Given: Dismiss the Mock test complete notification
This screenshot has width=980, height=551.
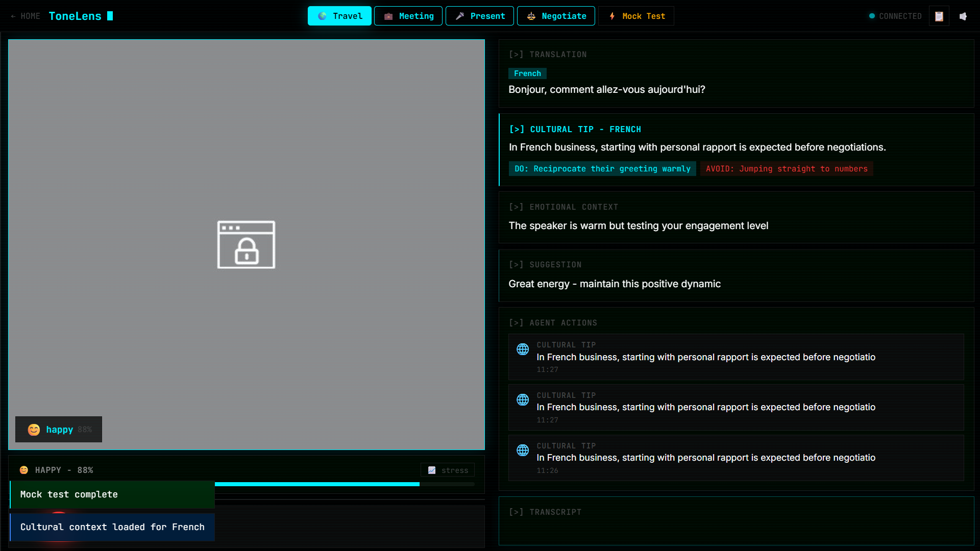Looking at the screenshot, I should pyautogui.click(x=112, y=494).
